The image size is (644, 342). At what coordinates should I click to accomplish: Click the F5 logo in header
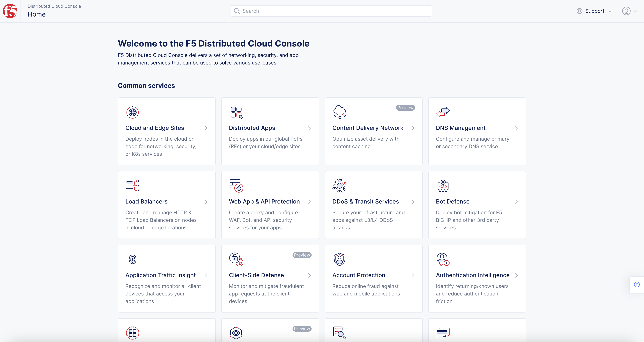tap(10, 11)
